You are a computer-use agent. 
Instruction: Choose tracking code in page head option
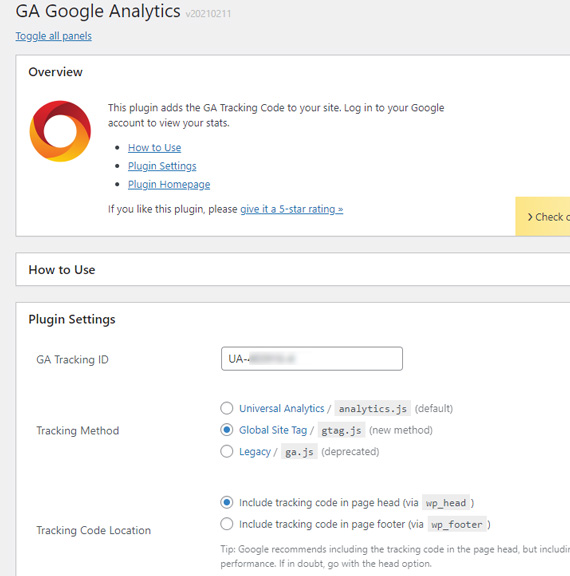tap(227, 502)
